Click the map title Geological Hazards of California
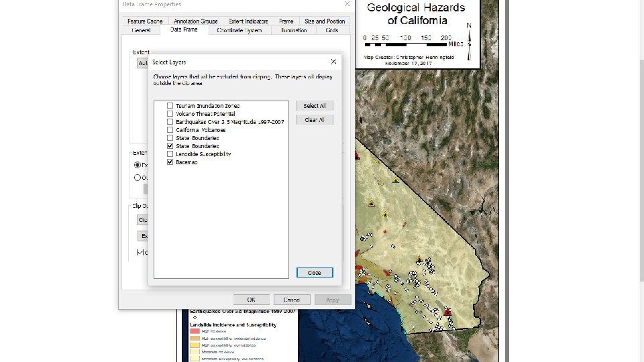This screenshot has width=644, height=362. pos(417,14)
